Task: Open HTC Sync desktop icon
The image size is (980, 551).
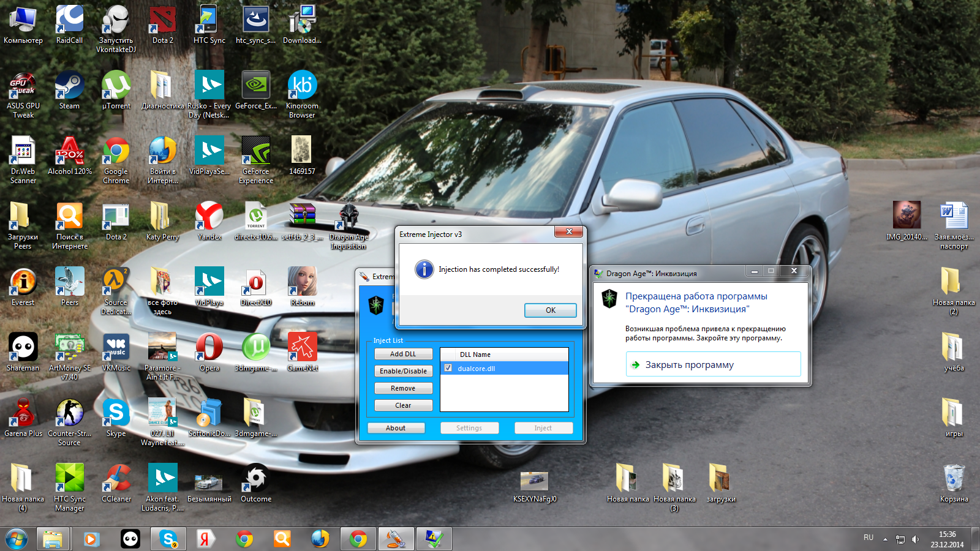Action: tap(209, 24)
